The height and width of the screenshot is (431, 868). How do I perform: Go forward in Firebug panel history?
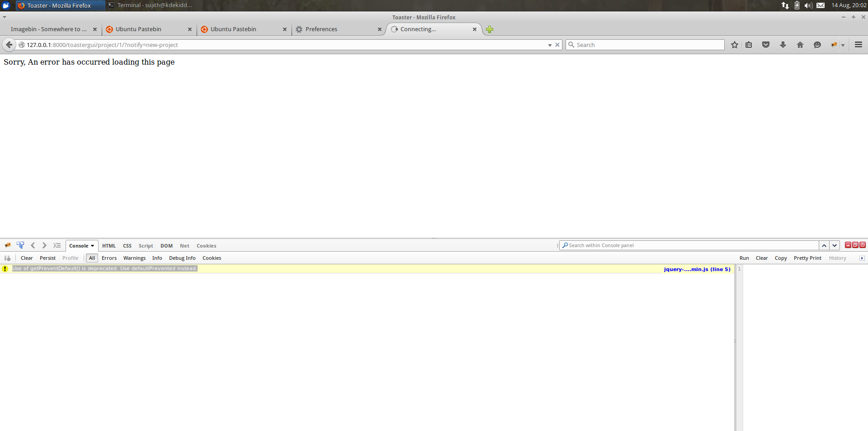coord(44,245)
